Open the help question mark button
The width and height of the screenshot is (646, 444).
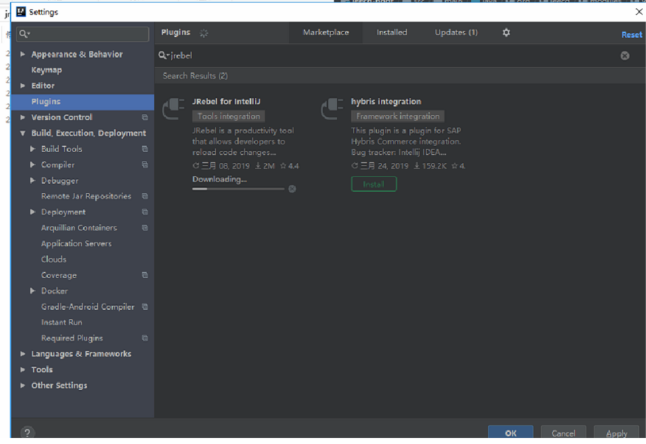point(27,432)
